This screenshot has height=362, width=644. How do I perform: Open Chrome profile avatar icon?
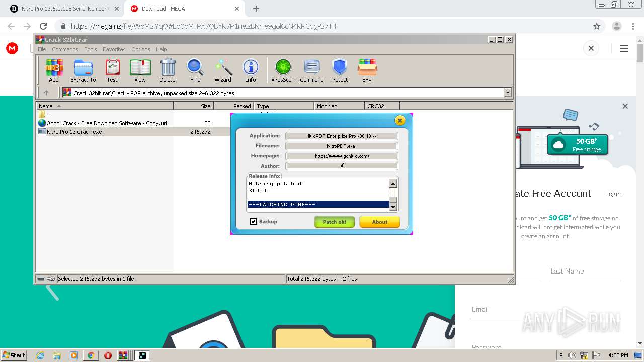pyautogui.click(x=616, y=26)
